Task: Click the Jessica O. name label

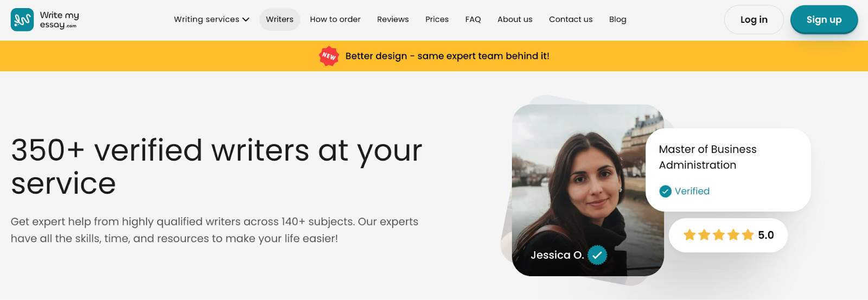Action: point(557,255)
